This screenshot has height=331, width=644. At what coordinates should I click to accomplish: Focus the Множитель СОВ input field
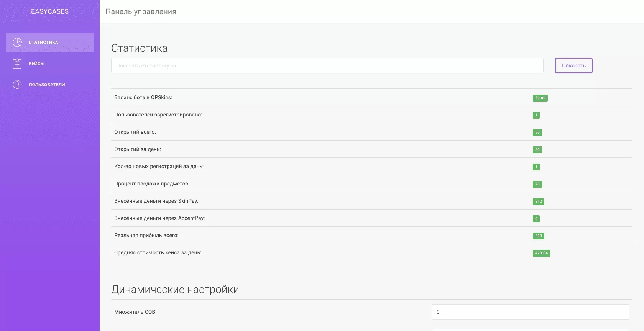pyautogui.click(x=531, y=312)
